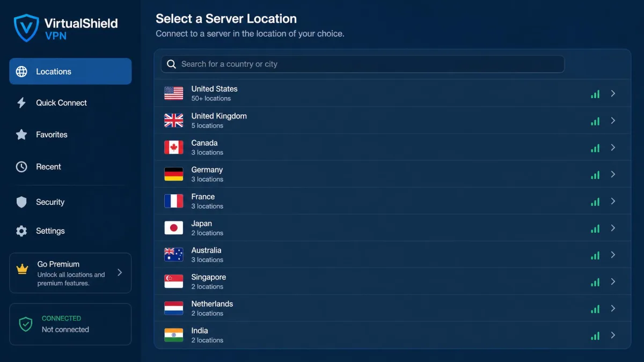644x362 pixels.
Task: Select the Germany row name
Action: (207, 169)
